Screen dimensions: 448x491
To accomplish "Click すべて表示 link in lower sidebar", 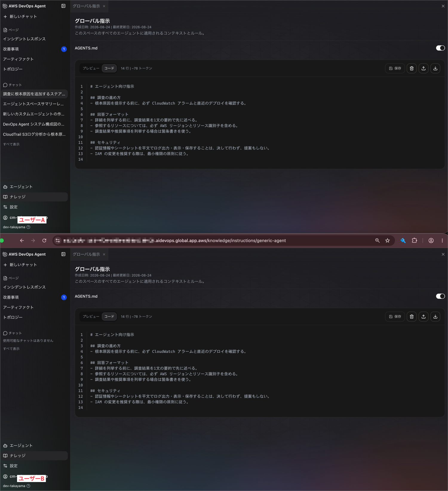I will [x=11, y=349].
